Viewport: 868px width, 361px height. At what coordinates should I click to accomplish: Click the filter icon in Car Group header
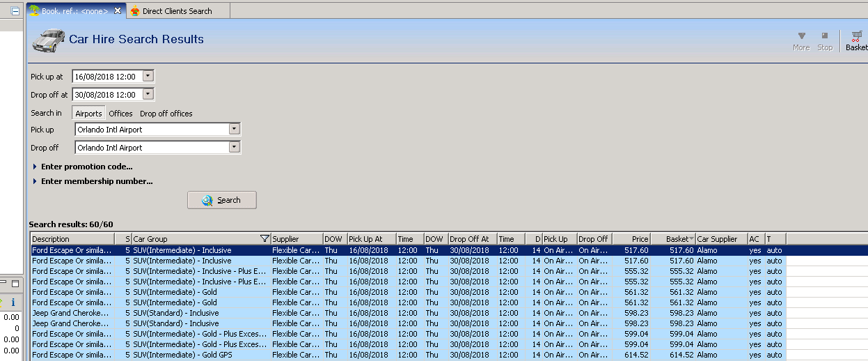coord(265,239)
